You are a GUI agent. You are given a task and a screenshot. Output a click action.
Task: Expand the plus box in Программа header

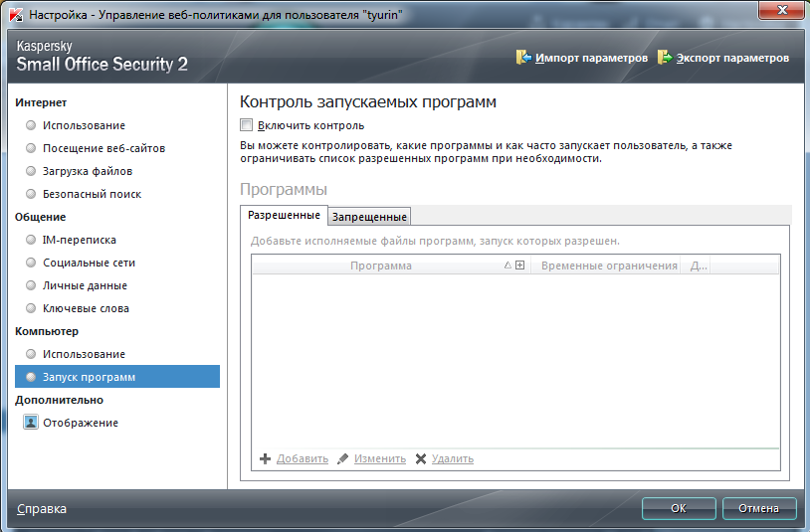[520, 266]
